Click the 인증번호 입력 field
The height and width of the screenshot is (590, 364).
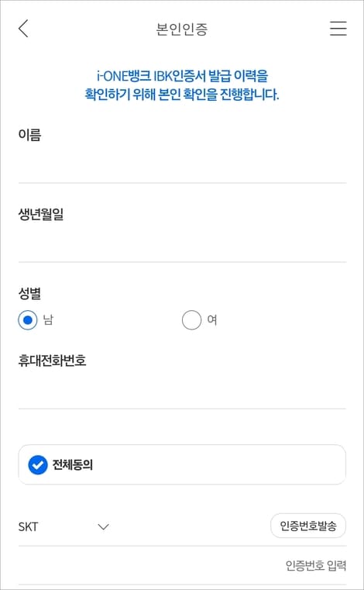(x=182, y=565)
